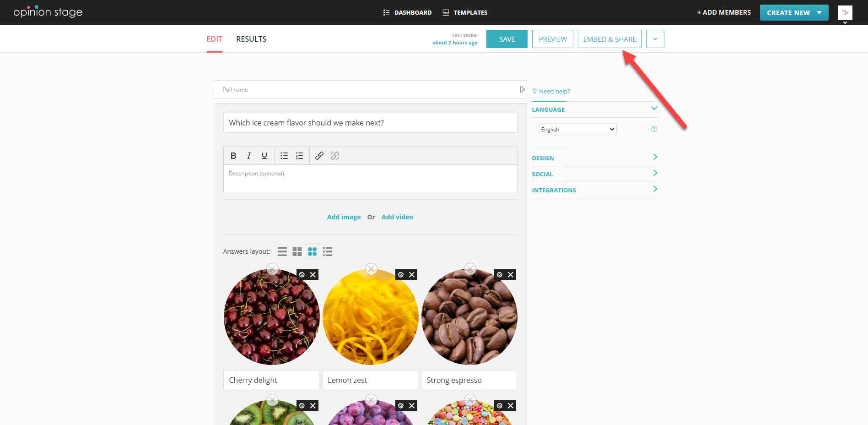Apply numbered list formatting

point(299,156)
